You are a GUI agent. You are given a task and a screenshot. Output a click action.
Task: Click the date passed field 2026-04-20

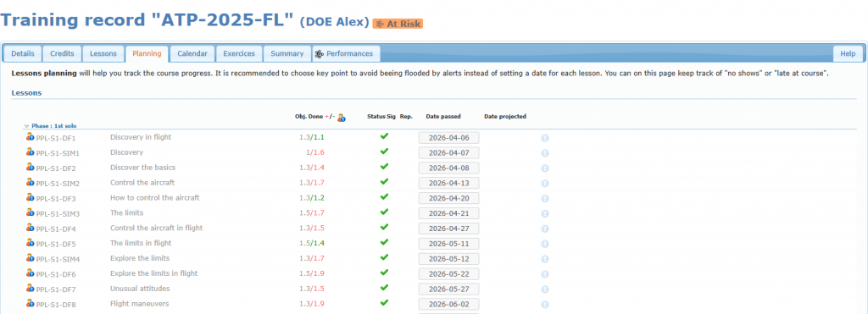click(448, 198)
